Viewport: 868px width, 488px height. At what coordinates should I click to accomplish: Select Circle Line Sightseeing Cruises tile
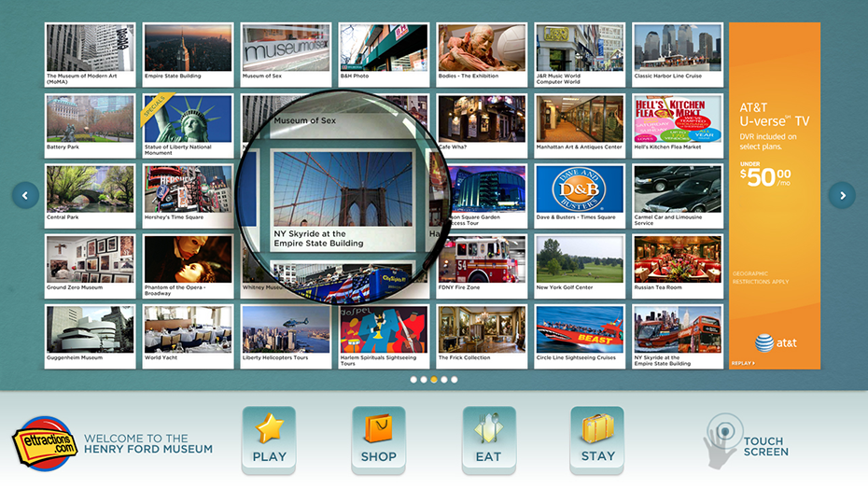pos(580,337)
